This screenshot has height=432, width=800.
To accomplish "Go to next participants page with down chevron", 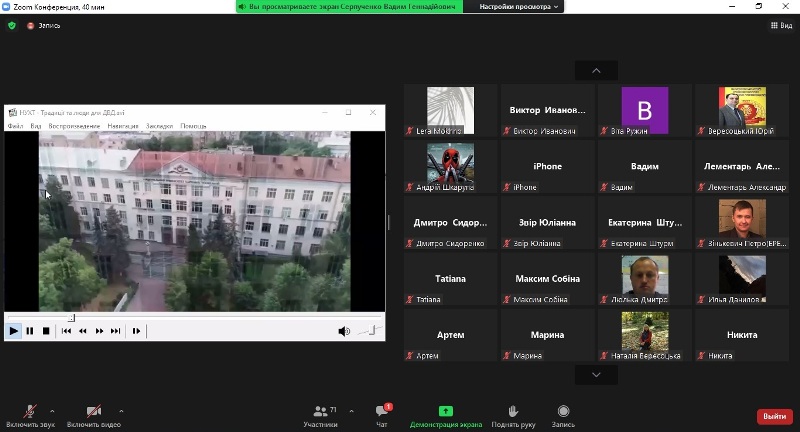I will pos(596,375).
